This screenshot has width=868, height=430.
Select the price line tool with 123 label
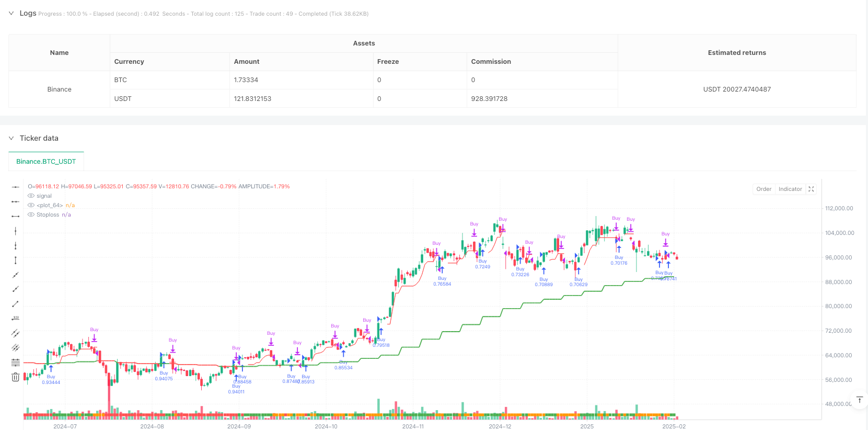pos(16,318)
